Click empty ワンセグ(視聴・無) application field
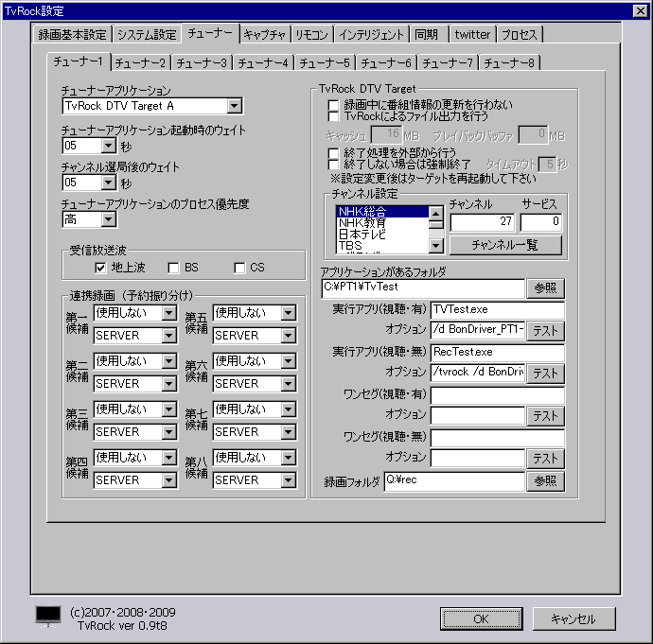 (497, 438)
